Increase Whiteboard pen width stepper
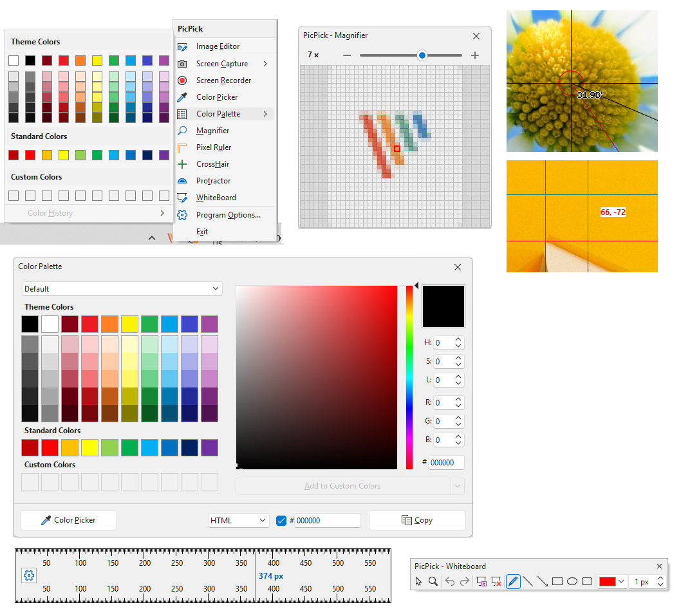Screen dimensions: 681x616 pyautogui.click(x=660, y=578)
